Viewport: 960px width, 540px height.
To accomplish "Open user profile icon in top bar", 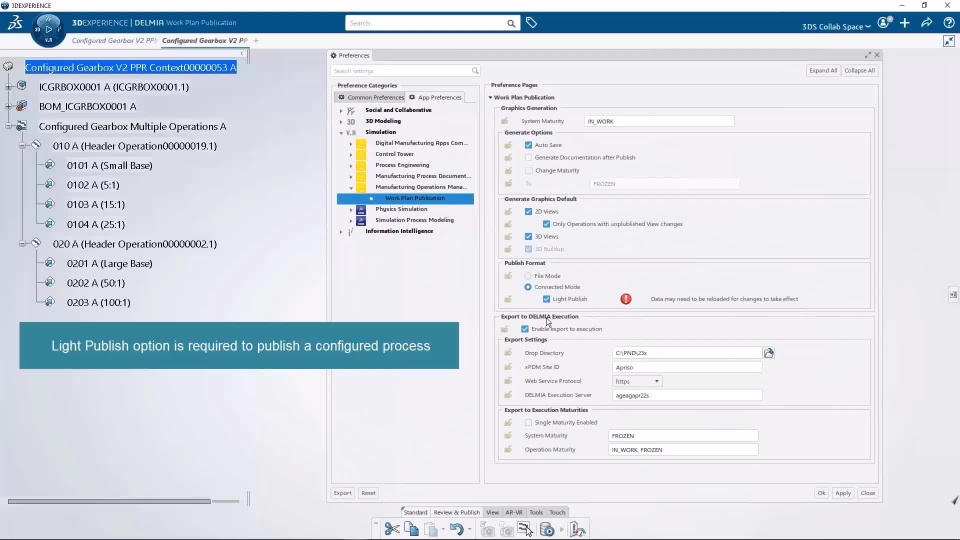I will click(883, 23).
